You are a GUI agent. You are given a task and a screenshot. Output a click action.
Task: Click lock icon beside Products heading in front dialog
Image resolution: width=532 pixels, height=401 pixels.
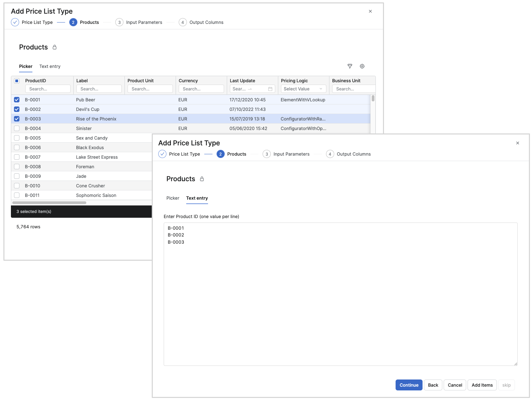[x=202, y=179]
